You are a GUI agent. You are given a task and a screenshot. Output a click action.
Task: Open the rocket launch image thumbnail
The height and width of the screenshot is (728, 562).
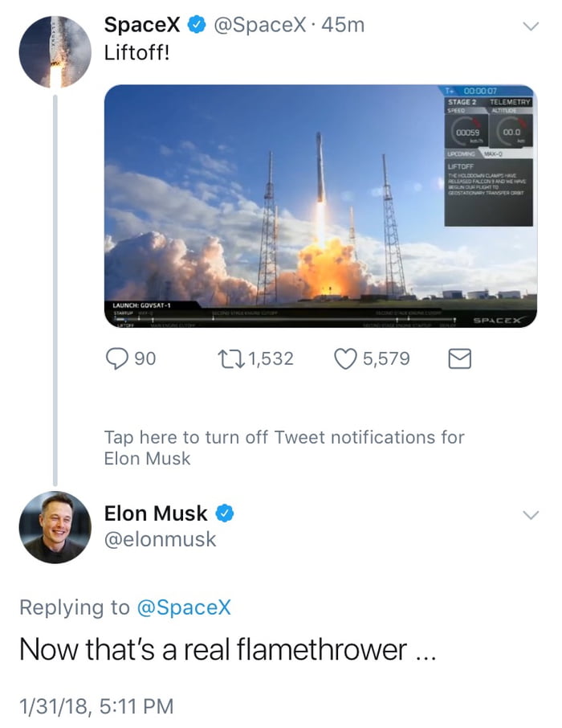pos(320,207)
